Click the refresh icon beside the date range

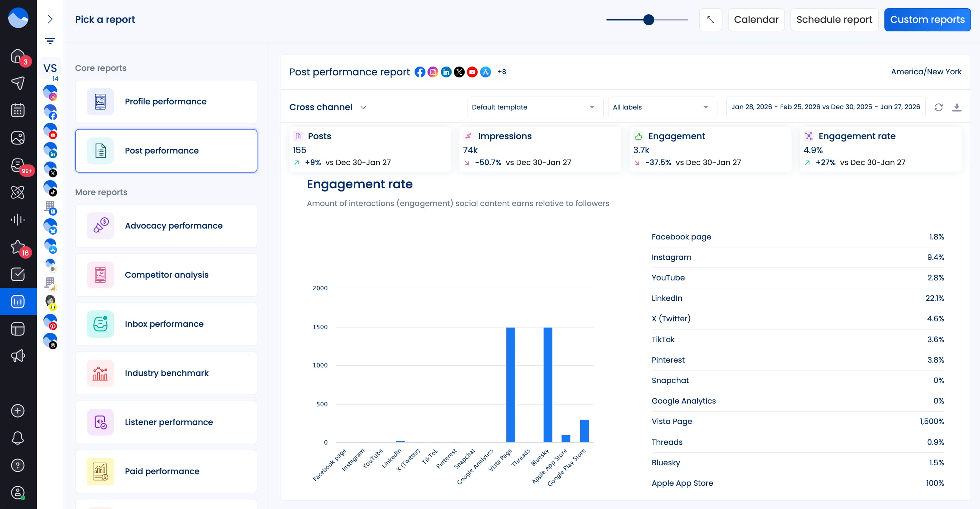[938, 107]
